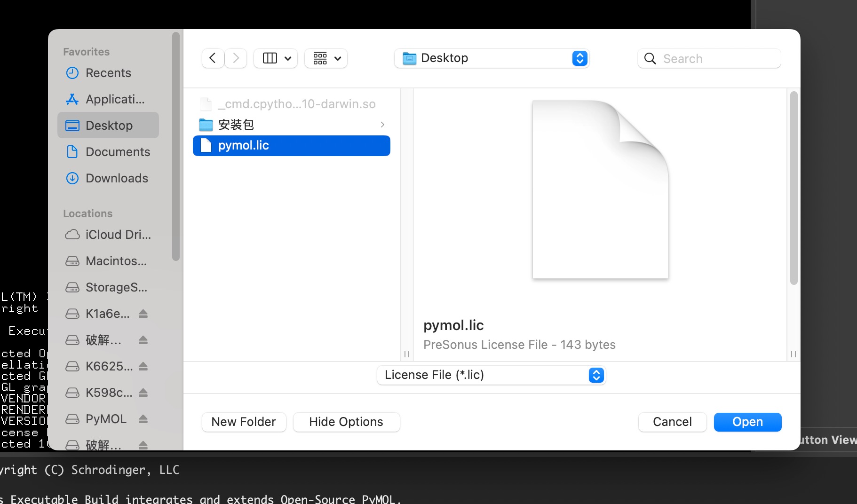Select iCloud Drive location
Screen dimensions: 857x504
tap(118, 235)
